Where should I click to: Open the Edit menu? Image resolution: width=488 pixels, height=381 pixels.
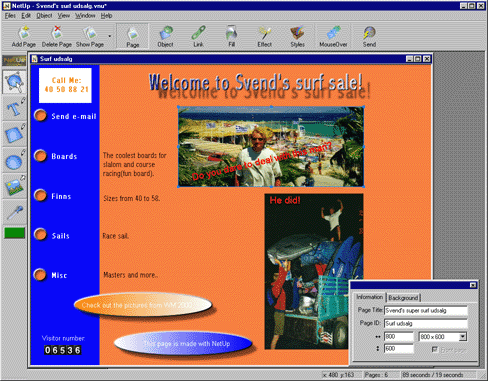point(26,16)
